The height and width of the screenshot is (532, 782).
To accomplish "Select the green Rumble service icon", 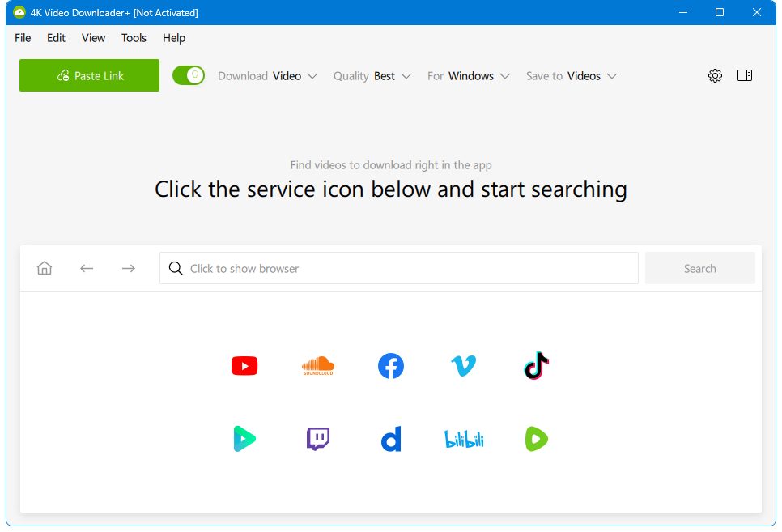I will click(536, 439).
